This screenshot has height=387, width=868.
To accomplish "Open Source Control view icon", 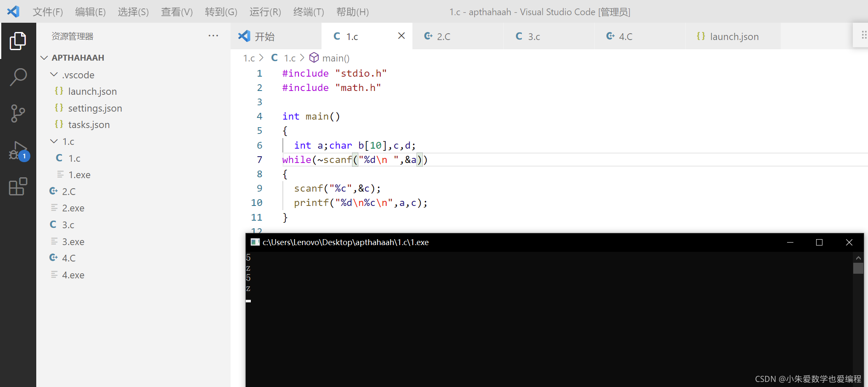I will coord(18,113).
